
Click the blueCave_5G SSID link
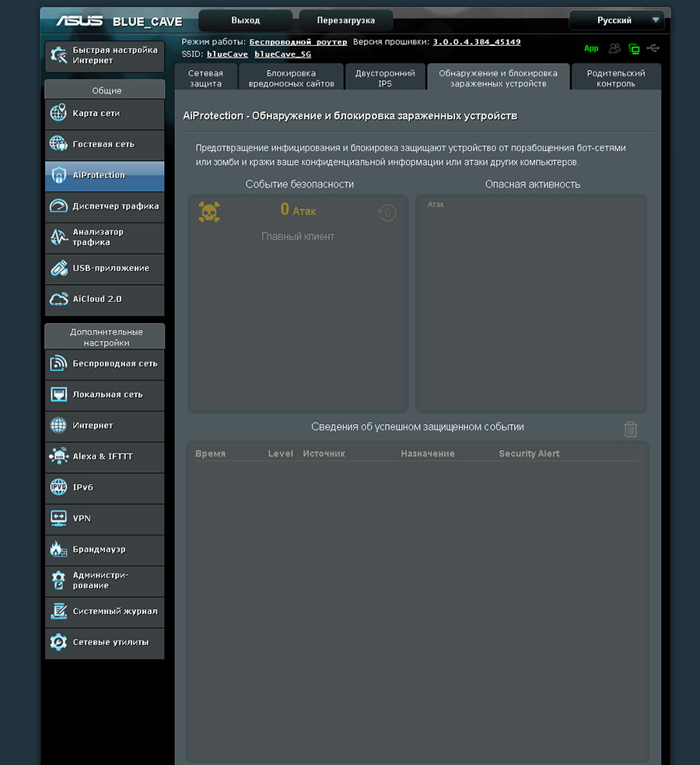point(283,54)
